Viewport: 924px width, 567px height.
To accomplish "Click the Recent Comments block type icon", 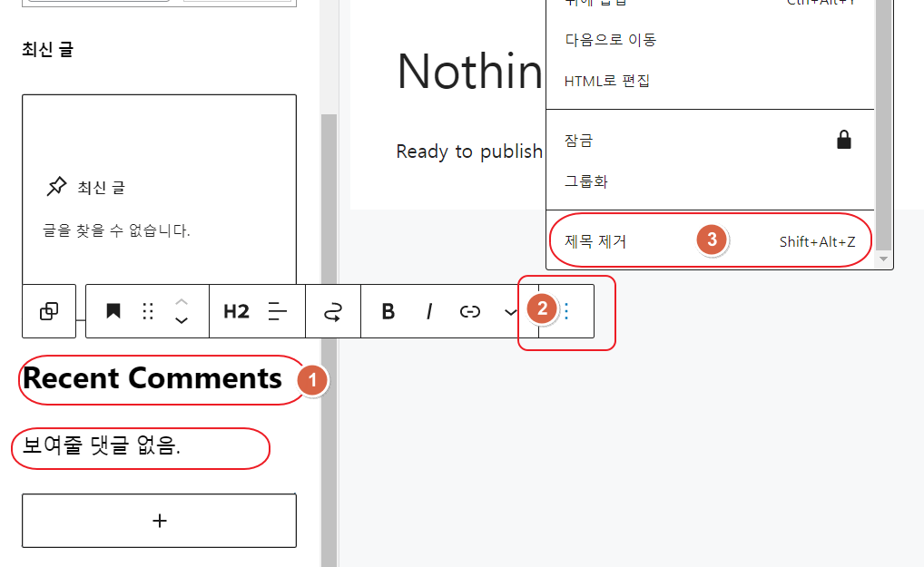I will (x=113, y=311).
